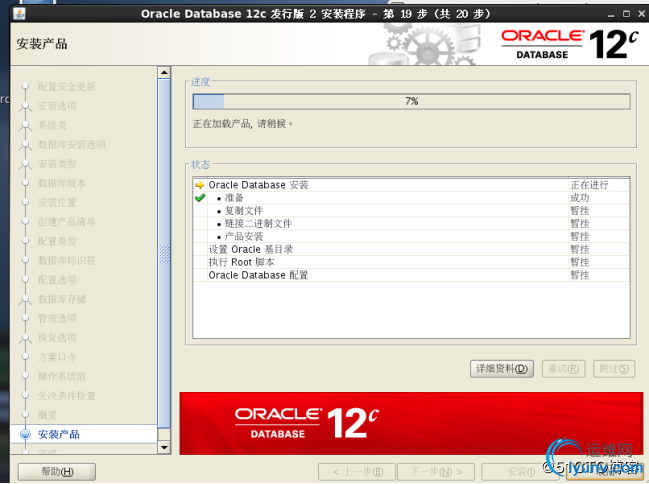This screenshot has height=484, width=649.
Task: Select the 数据库版本 step
Action: coord(62,183)
